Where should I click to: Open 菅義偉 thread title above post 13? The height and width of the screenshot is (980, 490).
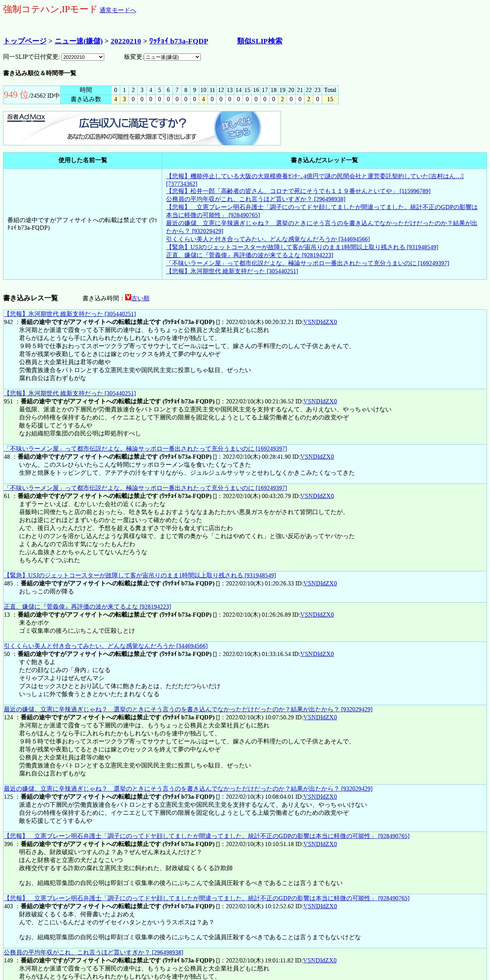pos(87,607)
